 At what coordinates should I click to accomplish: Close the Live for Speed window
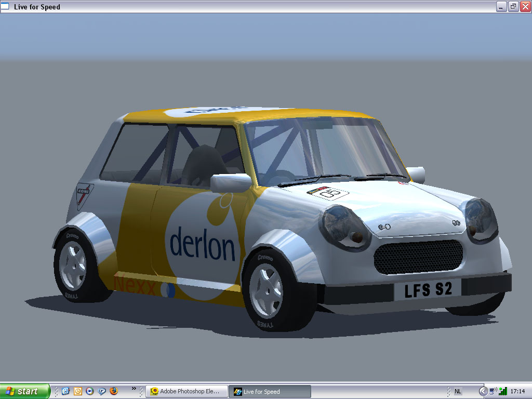525,6
